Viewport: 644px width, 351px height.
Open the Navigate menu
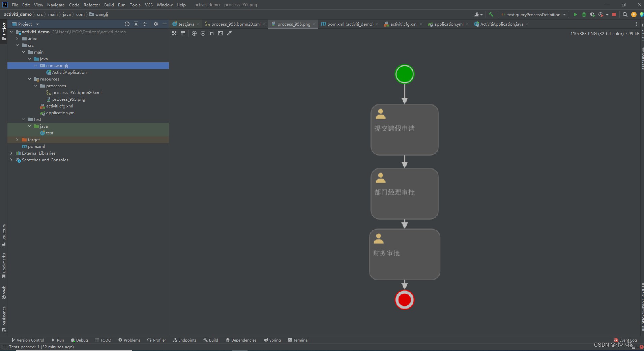click(56, 5)
